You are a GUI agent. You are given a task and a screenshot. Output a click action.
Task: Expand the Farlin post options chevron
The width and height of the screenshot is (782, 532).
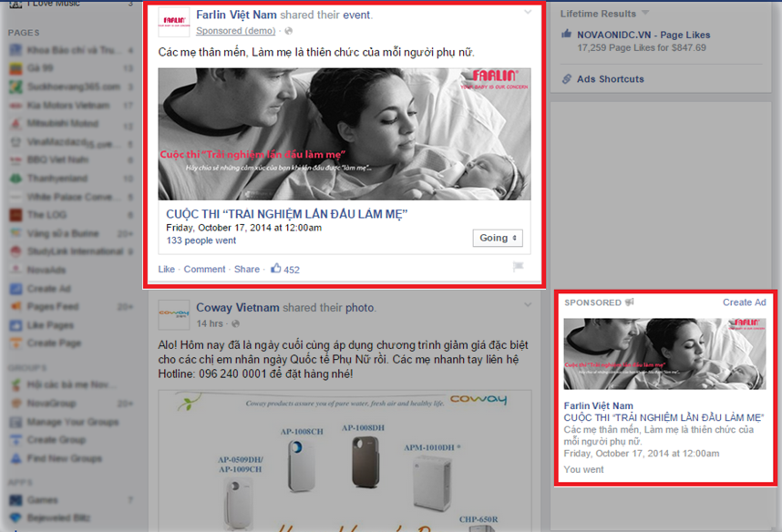[528, 12]
